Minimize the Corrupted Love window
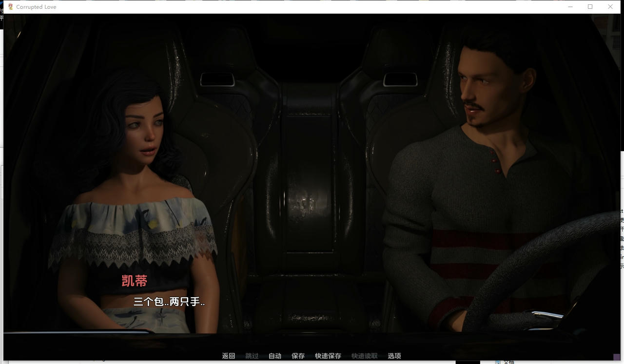The width and height of the screenshot is (624, 364). 570,7
